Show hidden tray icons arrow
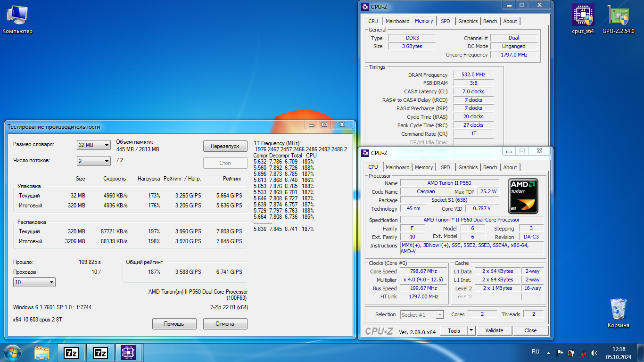The height and width of the screenshot is (362, 644). coord(548,352)
